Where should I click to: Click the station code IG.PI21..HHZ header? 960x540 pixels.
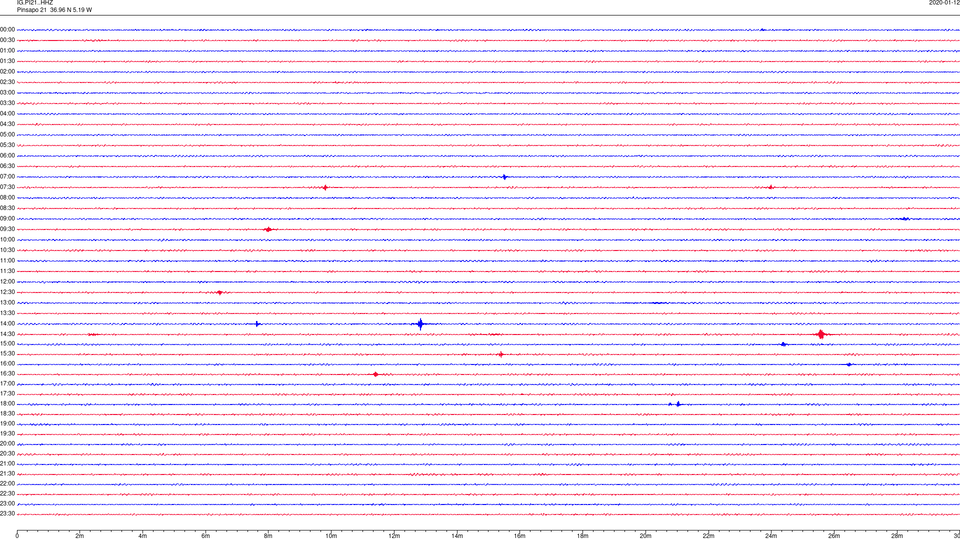(x=35, y=2)
